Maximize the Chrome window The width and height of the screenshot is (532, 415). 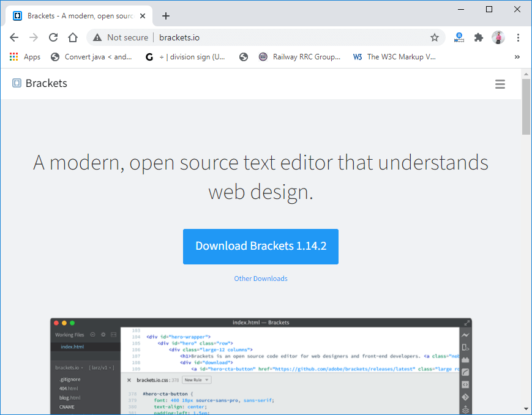point(489,10)
